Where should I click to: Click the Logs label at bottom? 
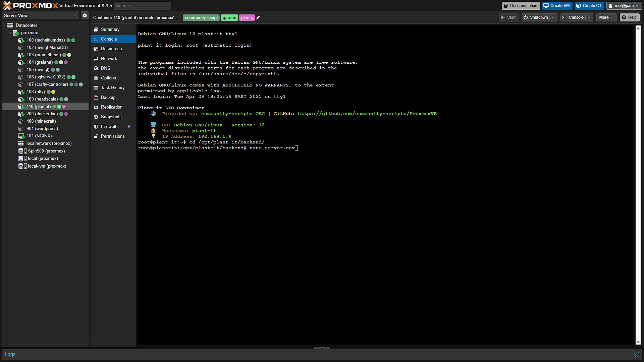[x=10, y=354]
